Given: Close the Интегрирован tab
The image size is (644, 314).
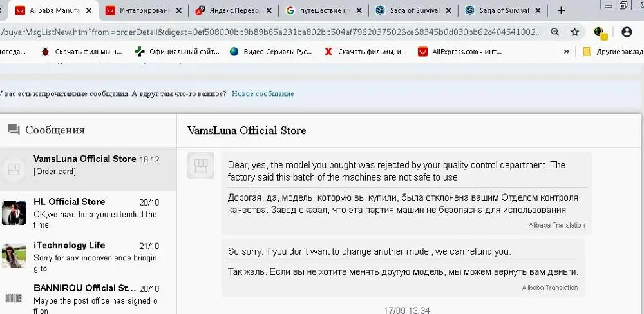Looking at the screenshot, I should pyautogui.click(x=179, y=11).
